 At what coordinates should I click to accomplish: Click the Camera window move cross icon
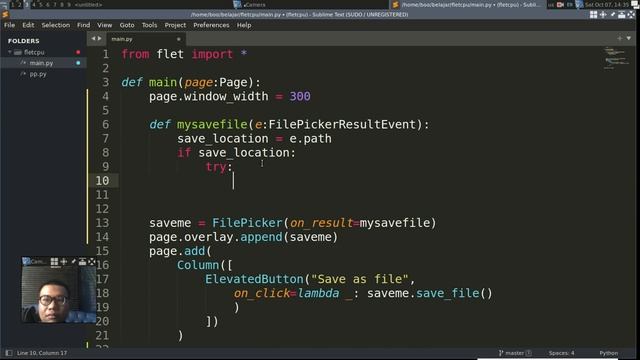(64, 262)
